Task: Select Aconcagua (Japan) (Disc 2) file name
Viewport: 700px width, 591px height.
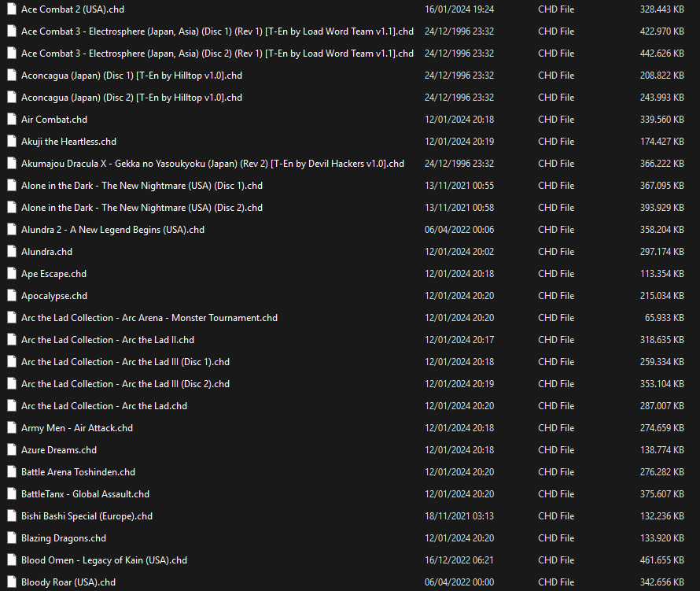Action: point(131,98)
